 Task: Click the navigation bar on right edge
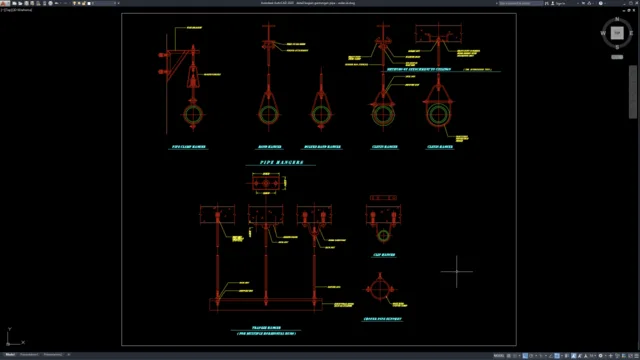633,92
